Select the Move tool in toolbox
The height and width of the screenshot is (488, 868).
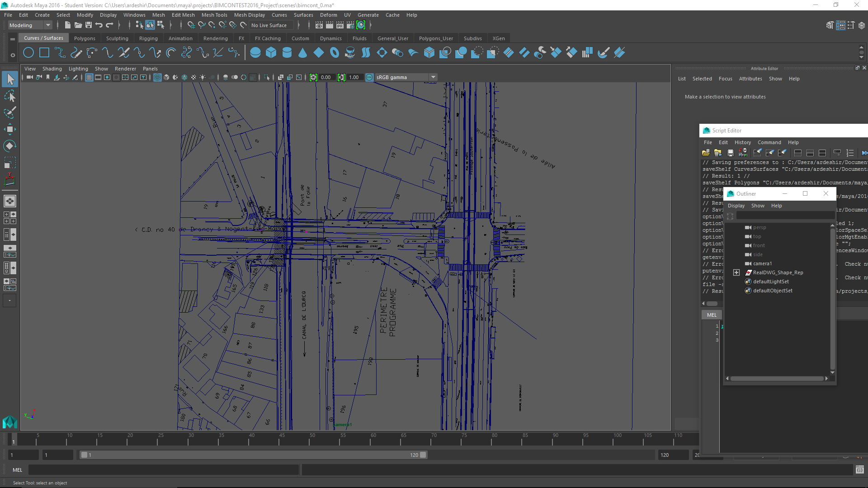(9, 129)
